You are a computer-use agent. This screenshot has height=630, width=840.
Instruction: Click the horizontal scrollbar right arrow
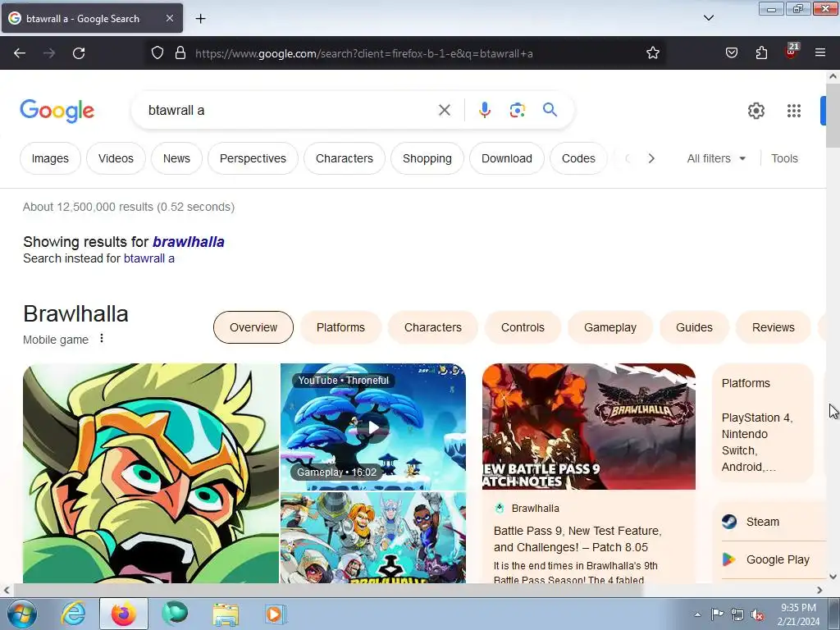pos(819,591)
